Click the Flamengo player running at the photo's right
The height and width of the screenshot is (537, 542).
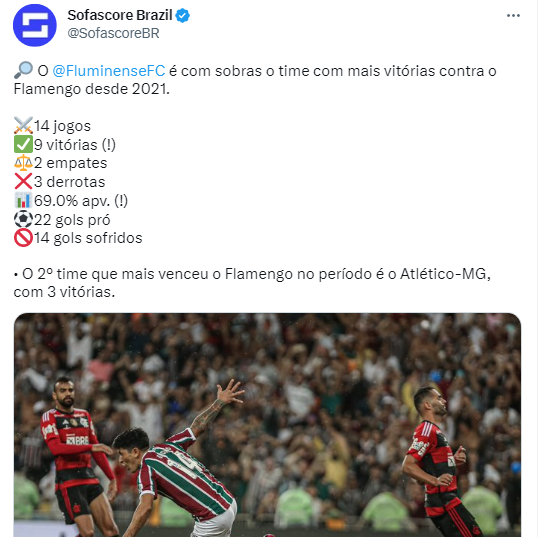click(441, 461)
